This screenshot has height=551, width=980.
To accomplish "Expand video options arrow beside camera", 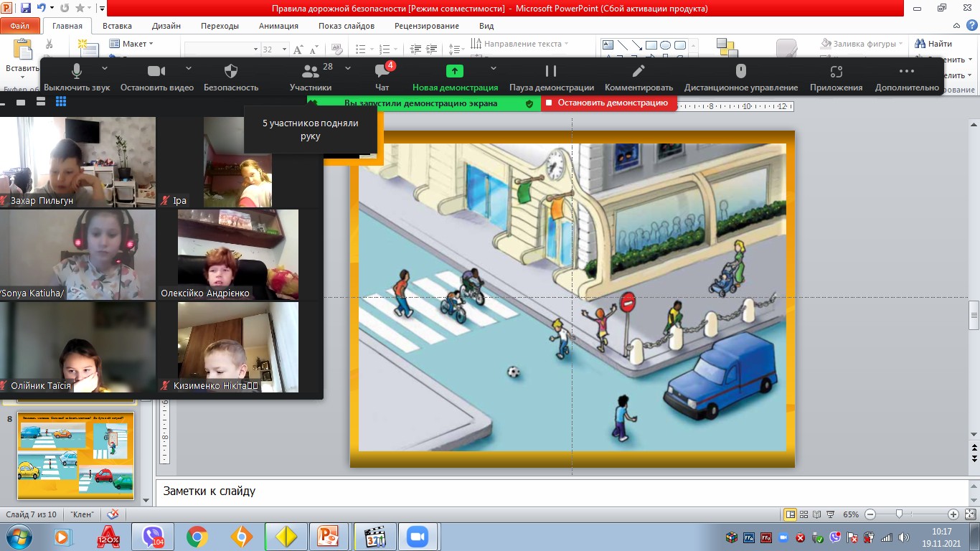I will click(189, 68).
